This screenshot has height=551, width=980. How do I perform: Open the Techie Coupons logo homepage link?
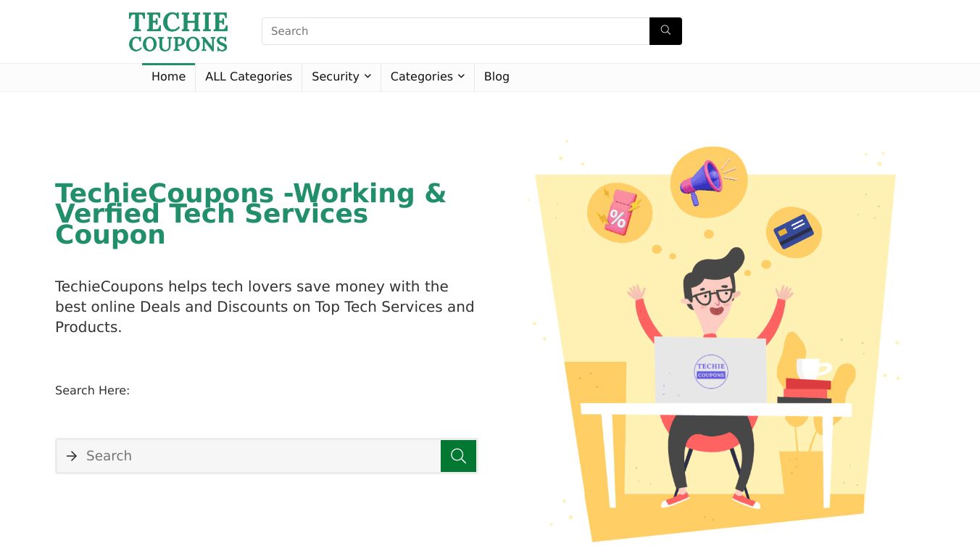tap(178, 32)
